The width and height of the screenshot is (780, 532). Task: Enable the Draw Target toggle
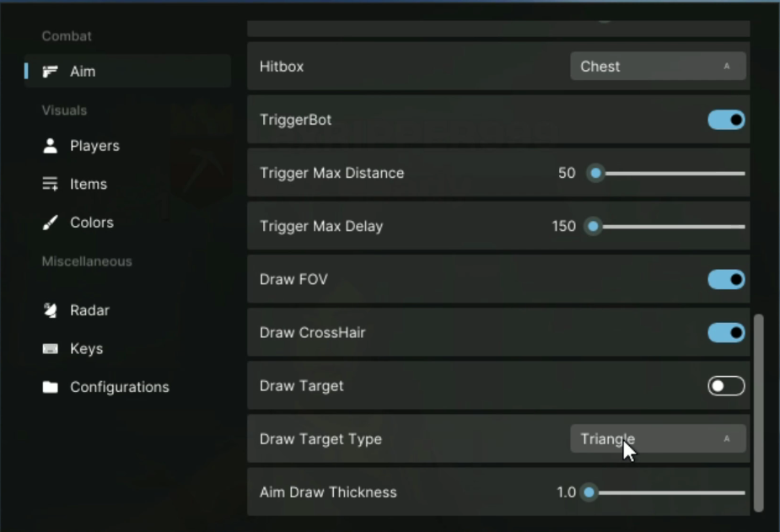[x=726, y=386]
